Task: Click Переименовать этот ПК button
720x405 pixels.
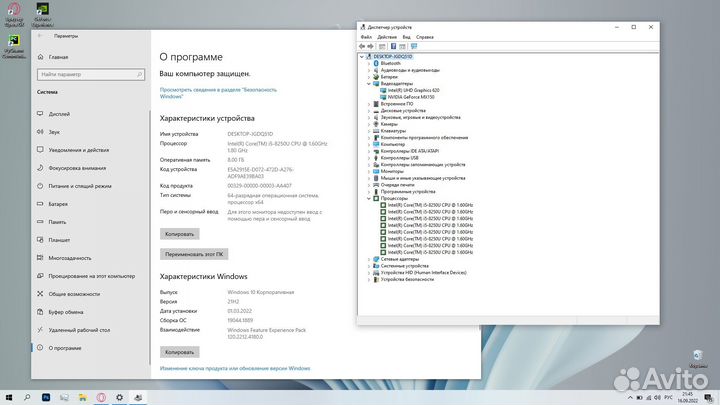Action: 194,254
